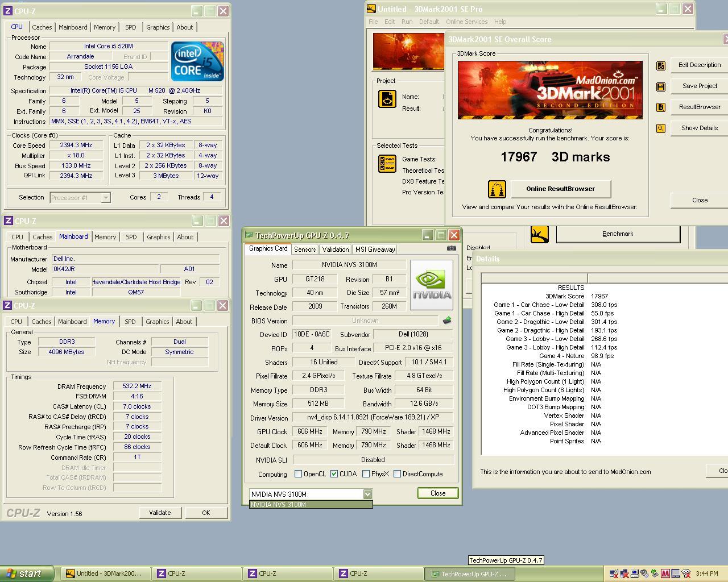Click the DRAM Frequency value 532.2 MHz
This screenshot has width=728, height=582.
click(137, 386)
